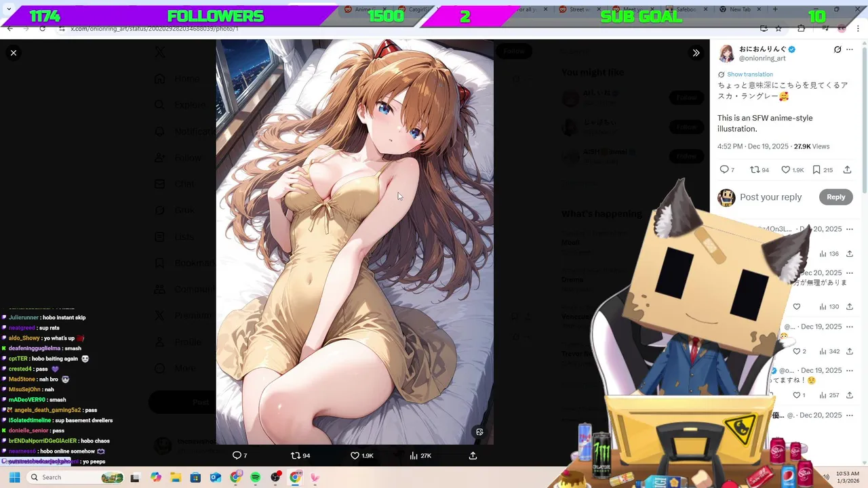This screenshot has width=868, height=488.
Task: Click Show translation link
Action: (749, 75)
